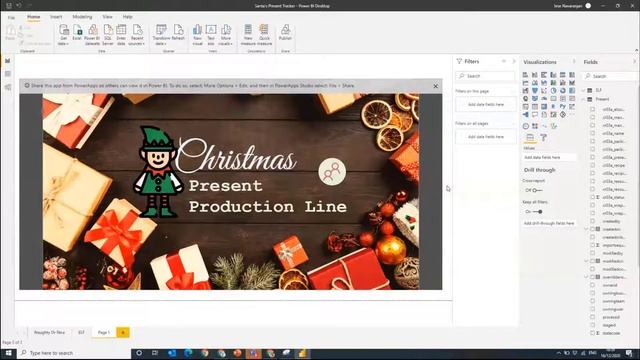Open the Naughty Or Nice page tab

tap(49, 333)
